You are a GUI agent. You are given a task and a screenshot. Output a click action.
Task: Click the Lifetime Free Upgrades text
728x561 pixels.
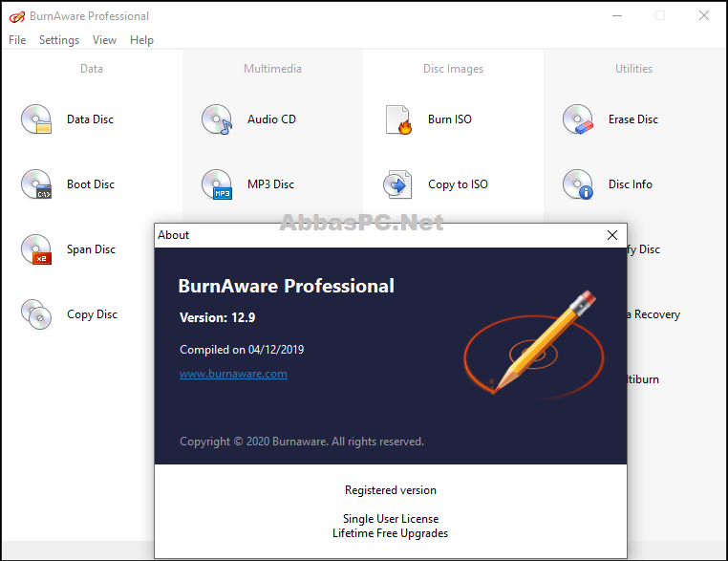click(x=391, y=533)
